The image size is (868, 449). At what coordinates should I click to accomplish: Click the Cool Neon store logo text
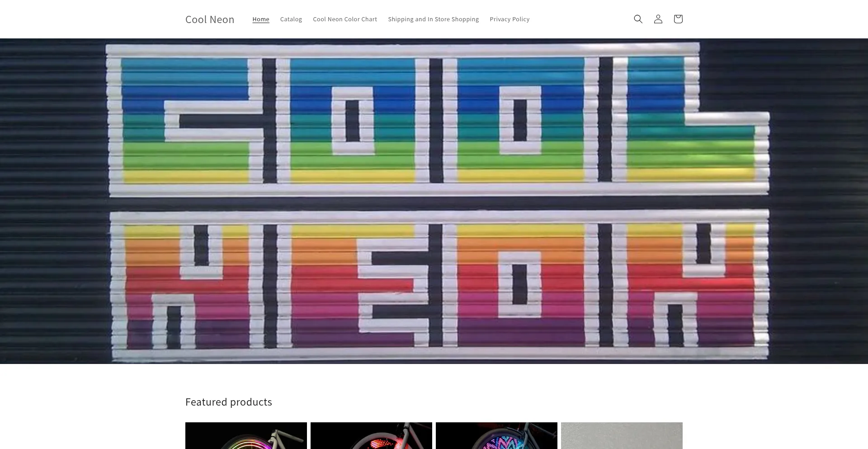coord(210,19)
